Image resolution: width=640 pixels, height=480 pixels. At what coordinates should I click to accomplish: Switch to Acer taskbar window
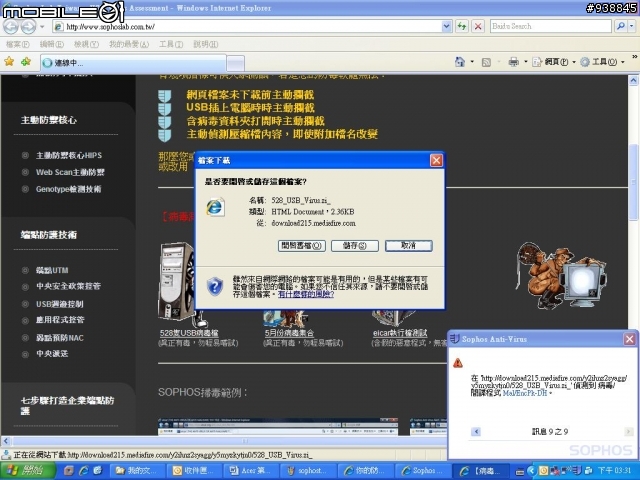click(251, 471)
